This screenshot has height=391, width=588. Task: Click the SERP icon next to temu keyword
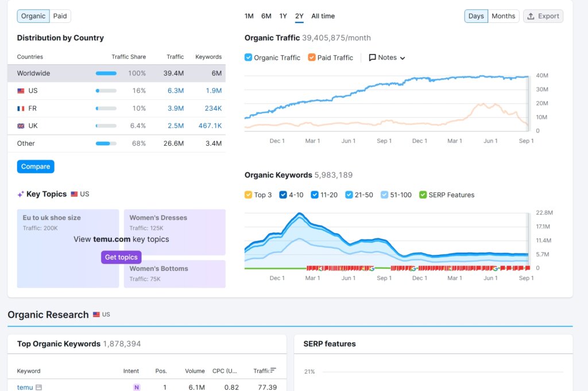(38, 388)
